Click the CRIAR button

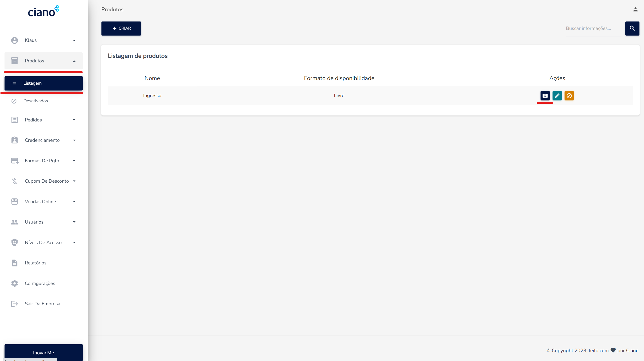coord(121,28)
